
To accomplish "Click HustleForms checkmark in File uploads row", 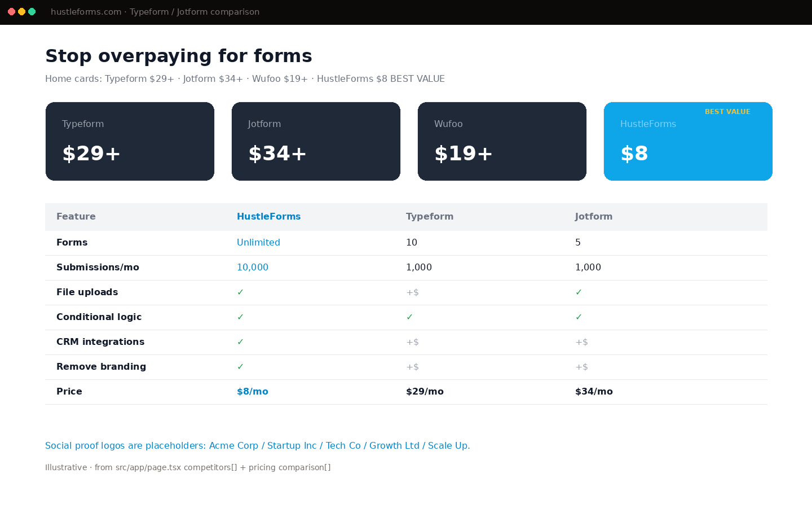I will pos(240,292).
